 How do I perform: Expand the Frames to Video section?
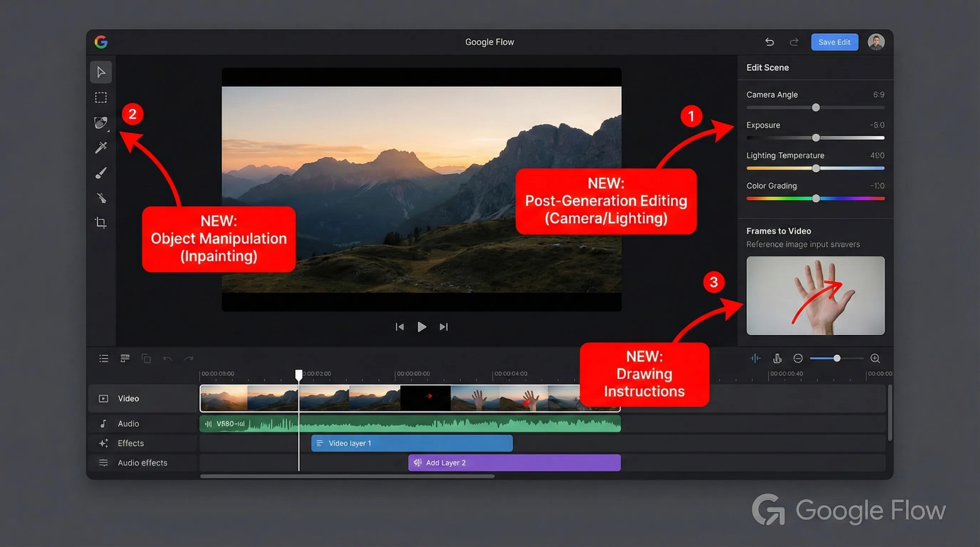(778, 230)
